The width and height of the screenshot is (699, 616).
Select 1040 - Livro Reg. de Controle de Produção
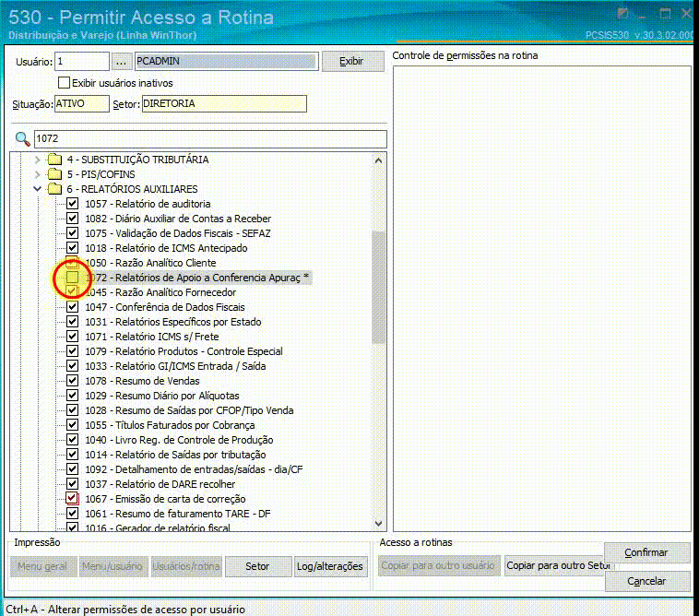(179, 440)
